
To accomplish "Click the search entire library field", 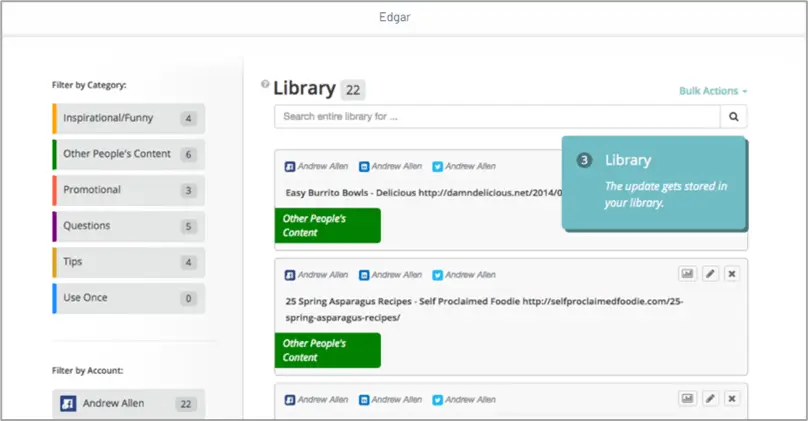I will click(497, 117).
